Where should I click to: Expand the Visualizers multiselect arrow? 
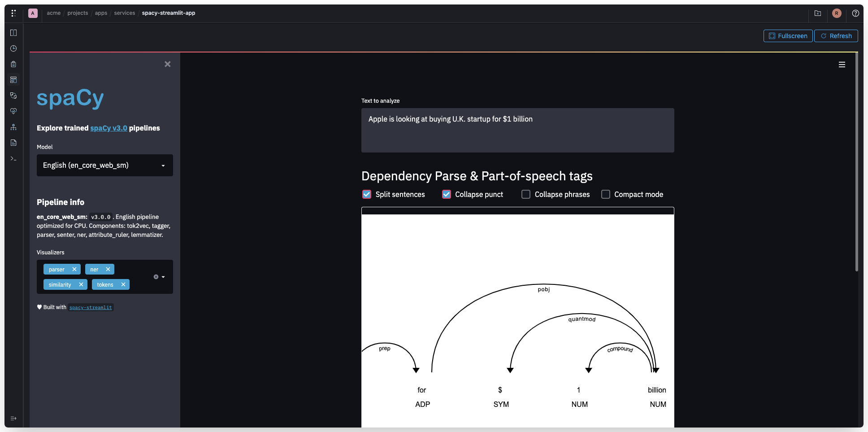[163, 277]
